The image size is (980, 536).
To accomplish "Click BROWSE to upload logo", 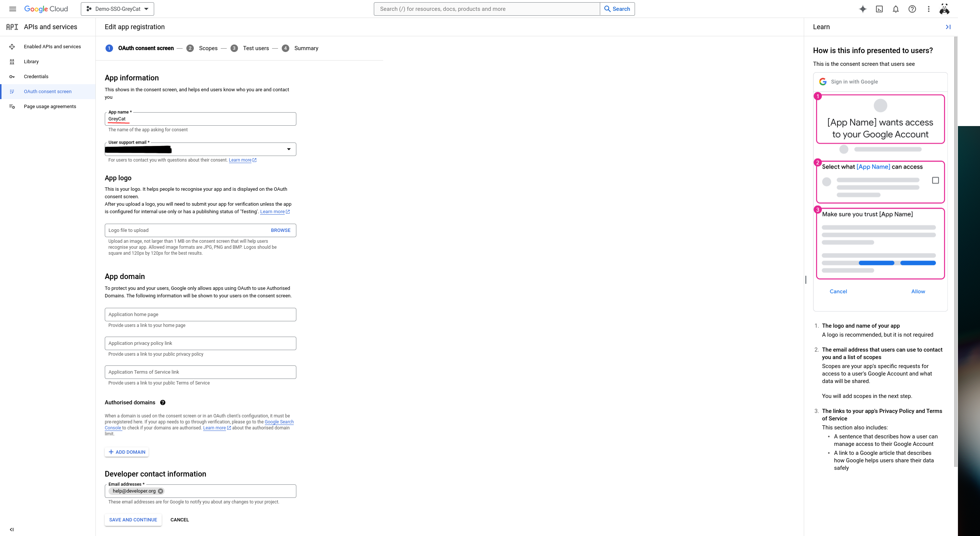I will pos(280,230).
